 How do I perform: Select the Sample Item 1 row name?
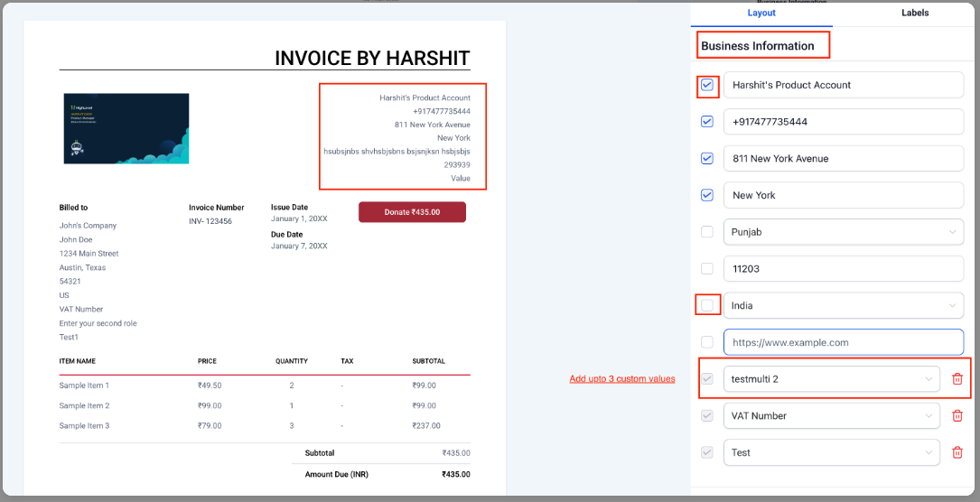click(84, 386)
